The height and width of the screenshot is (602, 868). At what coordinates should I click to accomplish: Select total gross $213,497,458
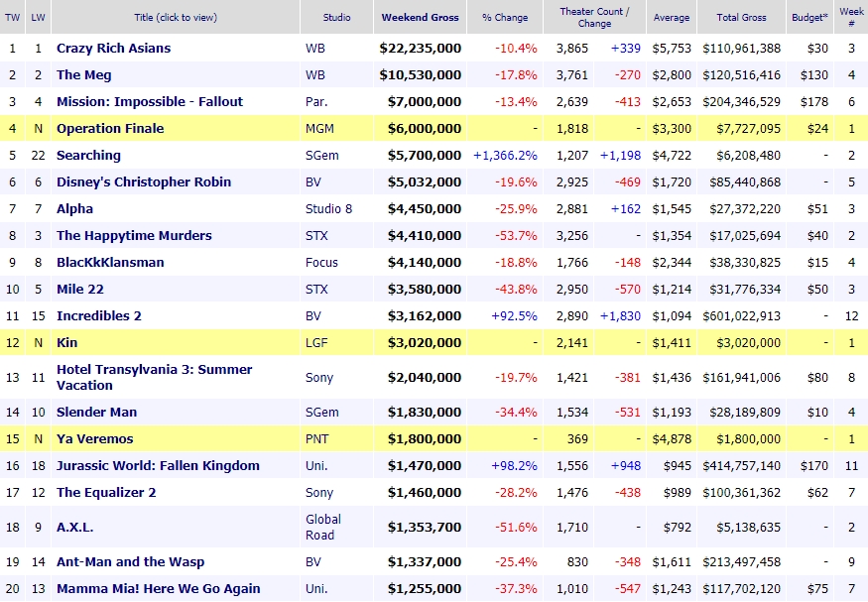tap(742, 562)
